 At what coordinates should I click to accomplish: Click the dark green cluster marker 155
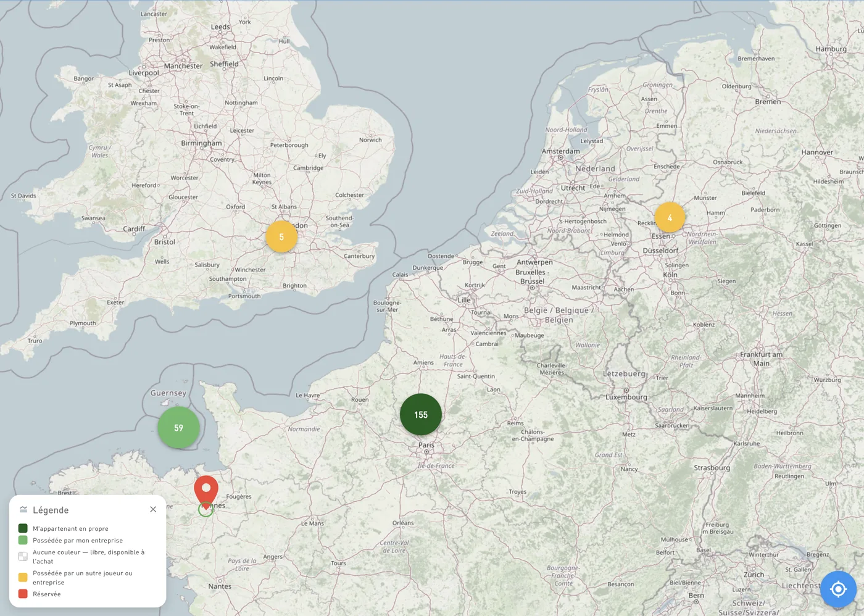pyautogui.click(x=421, y=415)
